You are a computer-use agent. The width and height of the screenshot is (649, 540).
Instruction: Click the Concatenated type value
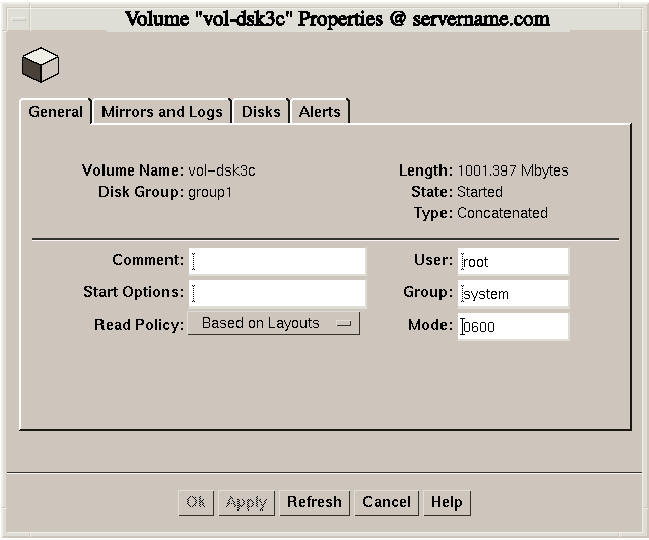pyautogui.click(x=502, y=213)
